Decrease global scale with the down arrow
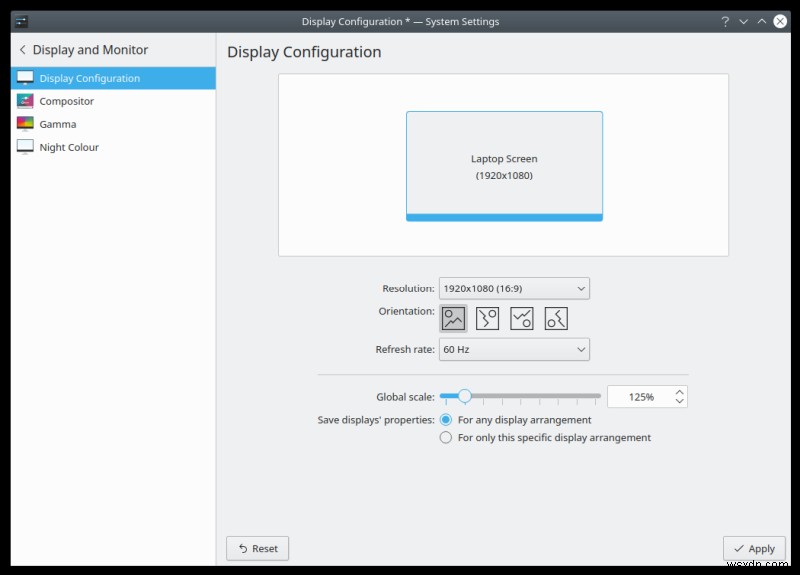This screenshot has height=575, width=800. [x=680, y=401]
